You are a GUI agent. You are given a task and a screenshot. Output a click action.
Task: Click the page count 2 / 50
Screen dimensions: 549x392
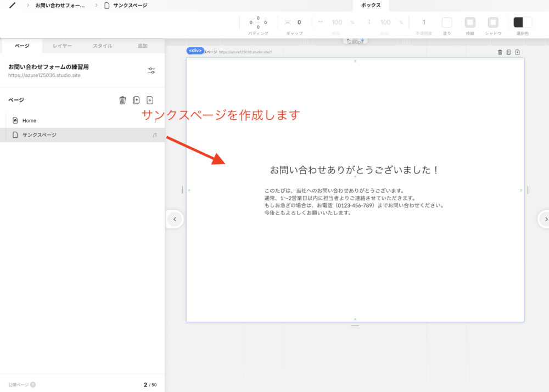pyautogui.click(x=150, y=385)
